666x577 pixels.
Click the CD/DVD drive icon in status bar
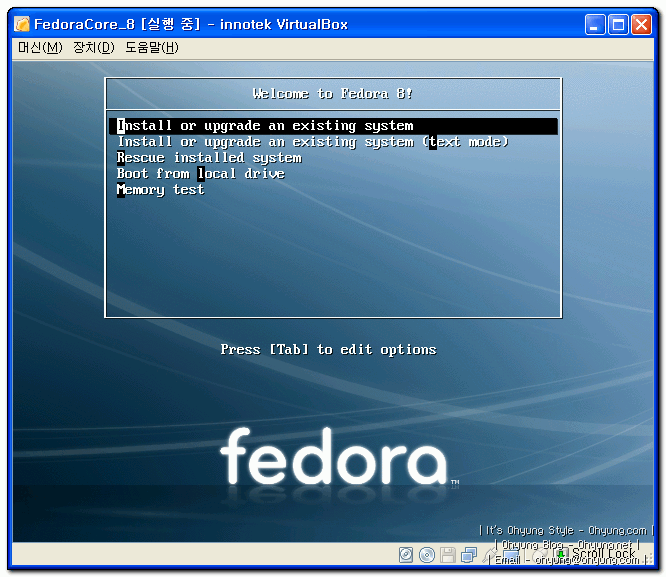click(x=427, y=555)
